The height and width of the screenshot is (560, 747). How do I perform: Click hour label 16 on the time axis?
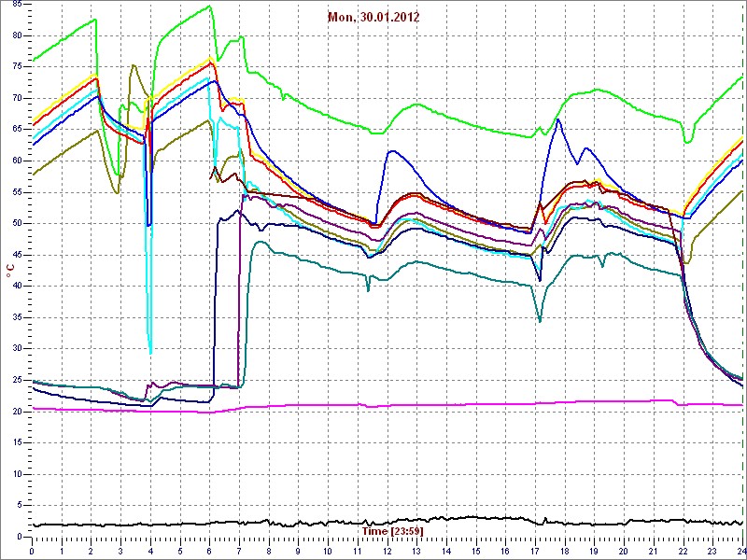click(x=506, y=551)
